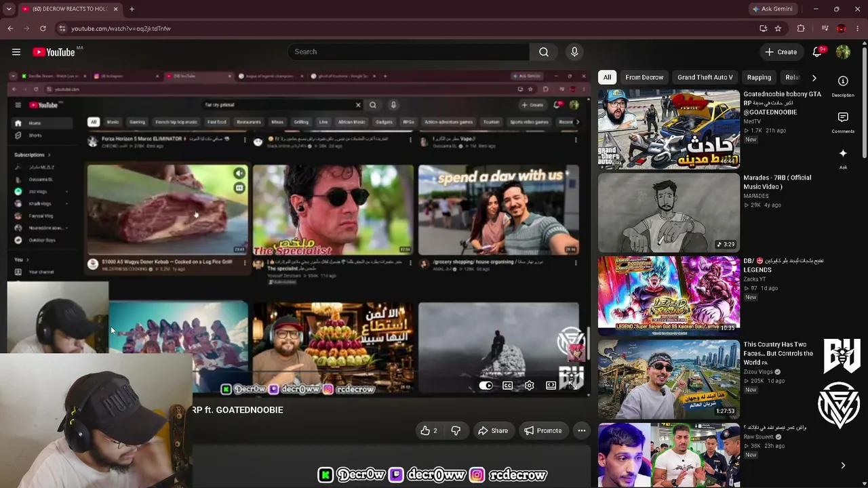Go back one page in Chrome
The width and height of the screenshot is (868, 488).
10,28
